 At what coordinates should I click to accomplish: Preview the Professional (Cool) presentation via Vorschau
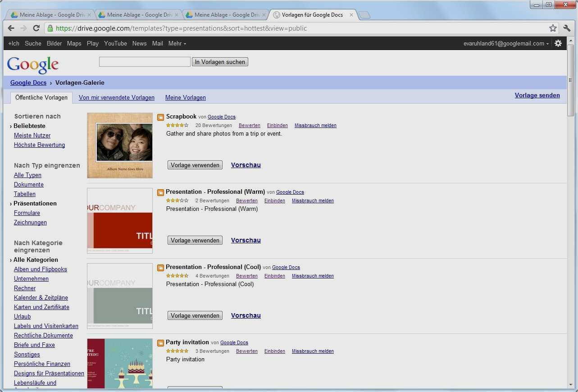tap(246, 316)
